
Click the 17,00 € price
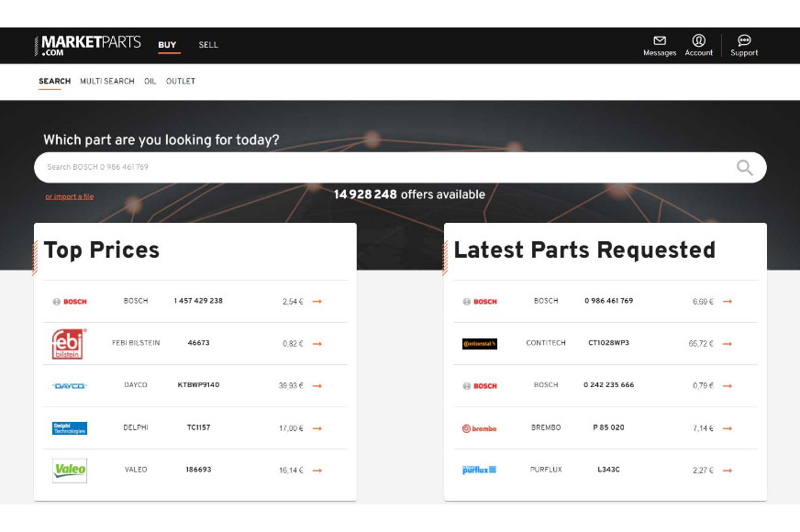point(291,428)
